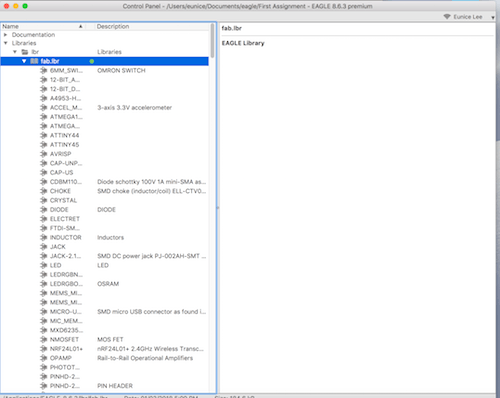This screenshot has height=398, width=500.
Task: Open the dropdown arrow beside Eunice Lee
Action: click(x=493, y=17)
